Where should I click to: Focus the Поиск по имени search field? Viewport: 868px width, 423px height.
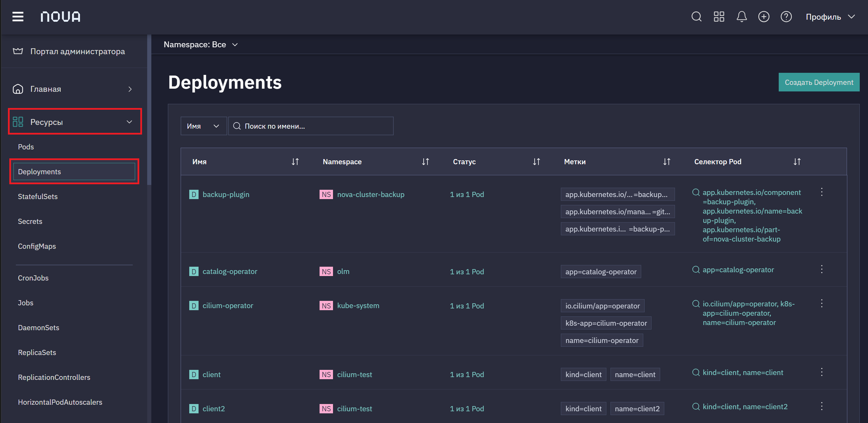311,126
